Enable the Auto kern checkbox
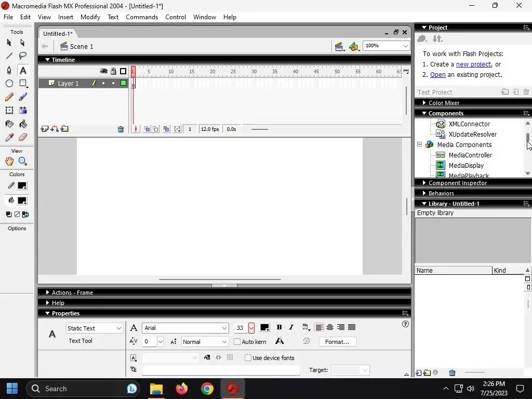This screenshot has width=532, height=399. [x=237, y=342]
